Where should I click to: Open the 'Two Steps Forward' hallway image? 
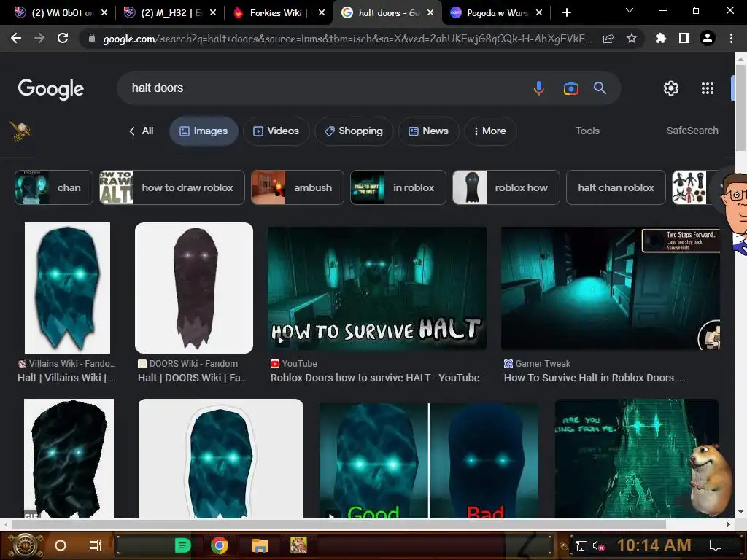click(x=611, y=289)
